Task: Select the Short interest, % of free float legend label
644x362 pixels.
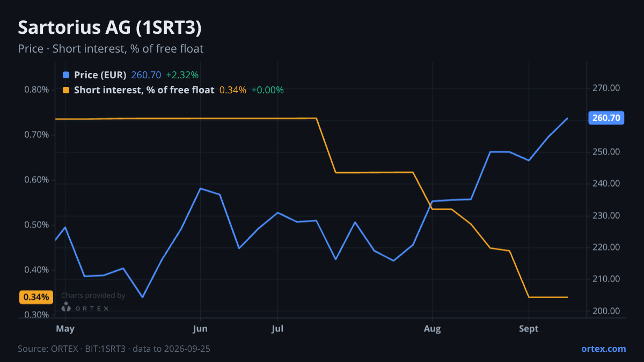Action: tap(144, 90)
